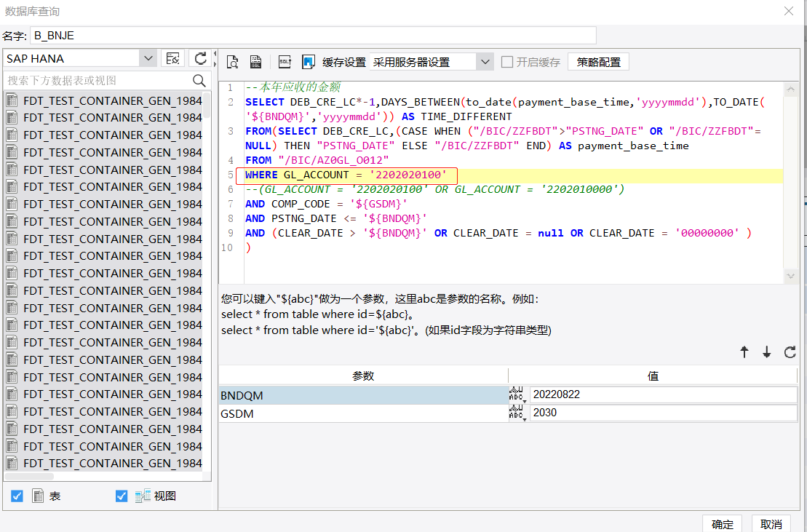807x532 pixels.
Task: Move parameter down with the down arrow
Action: [x=767, y=352]
